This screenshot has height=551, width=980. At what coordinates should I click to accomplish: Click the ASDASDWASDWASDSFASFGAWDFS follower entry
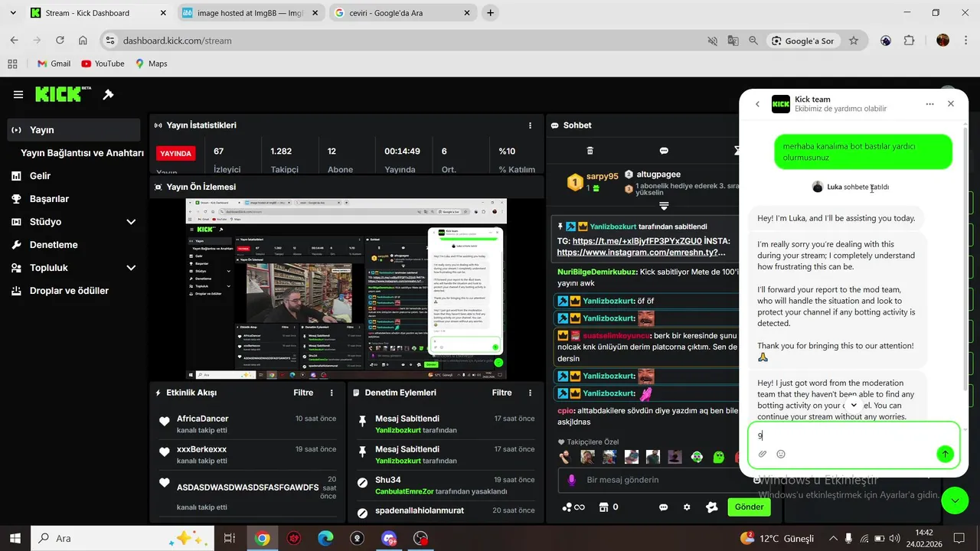click(x=247, y=487)
